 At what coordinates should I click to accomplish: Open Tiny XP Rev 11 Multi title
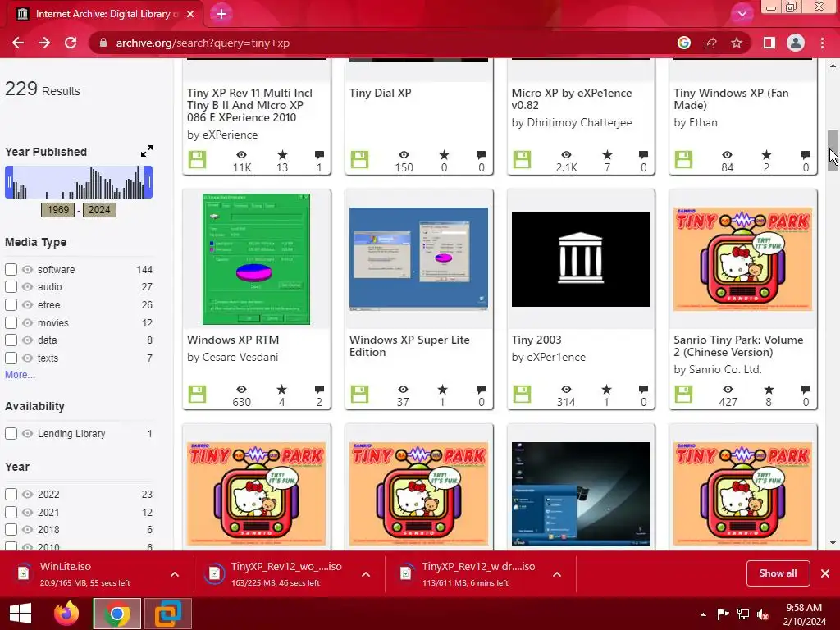(249, 105)
